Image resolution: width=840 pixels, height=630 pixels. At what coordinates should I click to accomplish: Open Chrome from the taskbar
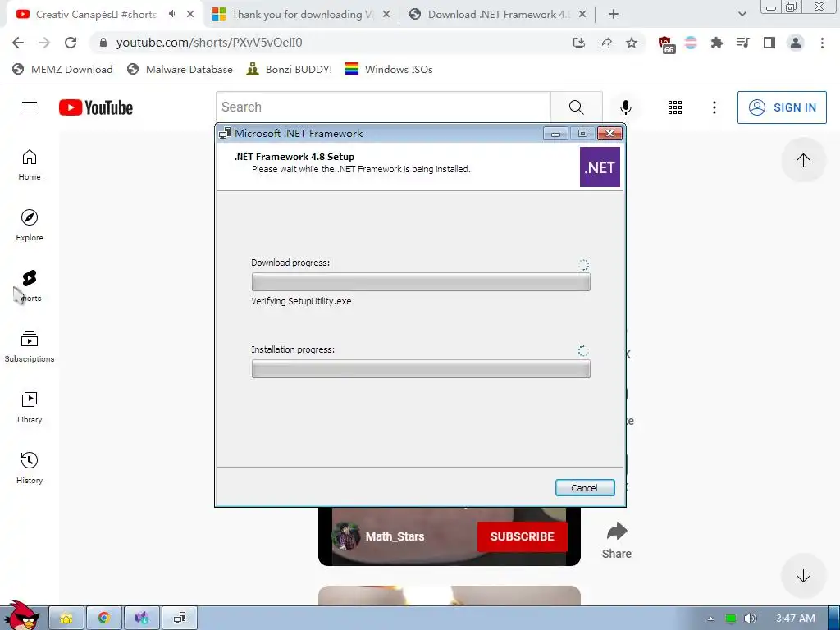click(104, 619)
